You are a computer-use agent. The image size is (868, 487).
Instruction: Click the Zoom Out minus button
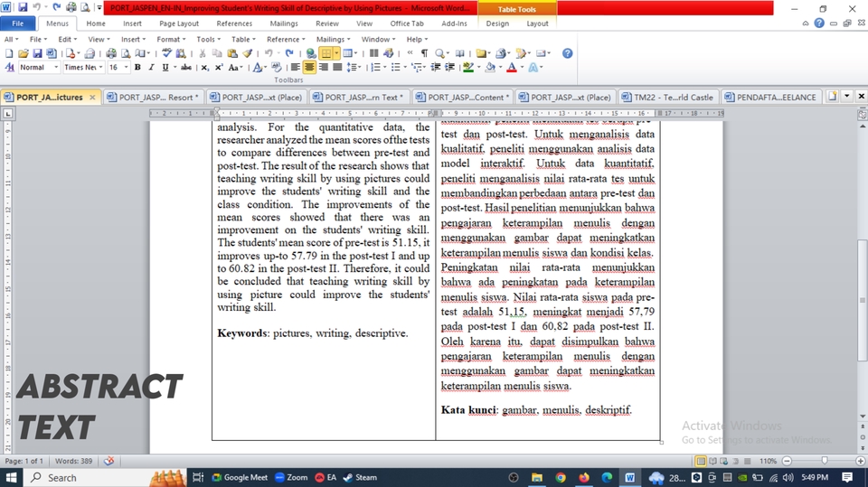point(788,461)
